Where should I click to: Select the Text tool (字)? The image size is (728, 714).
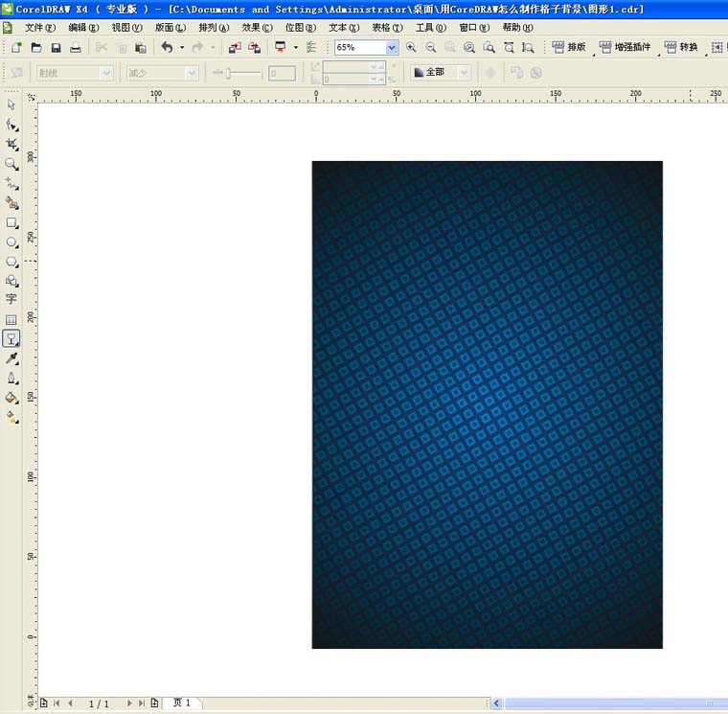coord(11,299)
